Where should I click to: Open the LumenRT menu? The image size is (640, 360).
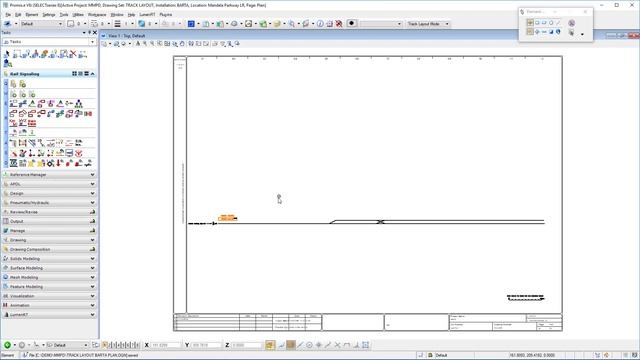click(x=147, y=15)
